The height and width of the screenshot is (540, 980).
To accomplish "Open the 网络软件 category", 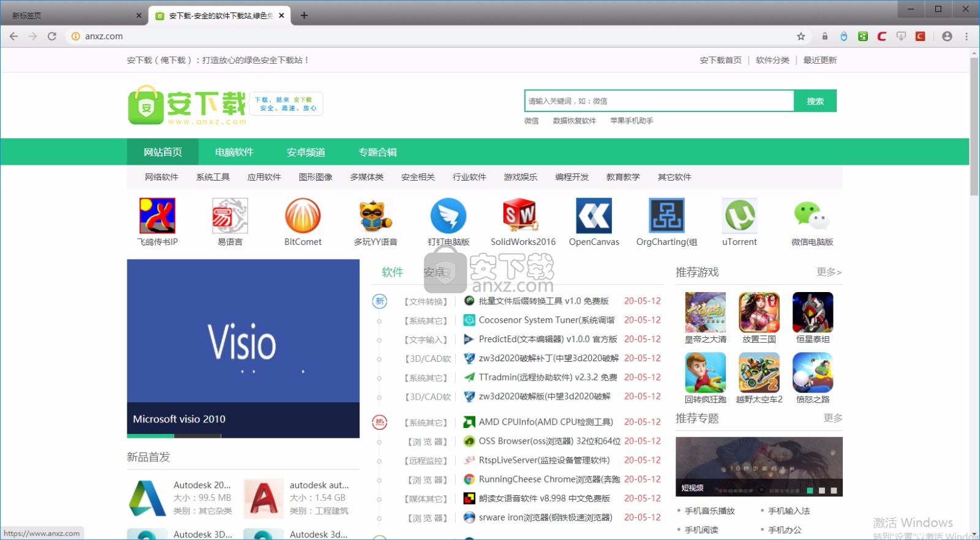I will [162, 177].
